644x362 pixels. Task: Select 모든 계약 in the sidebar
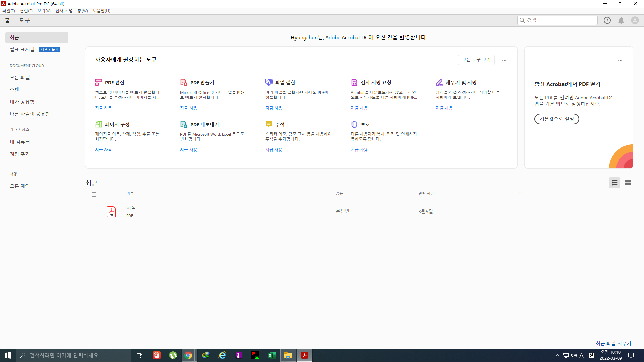(x=20, y=186)
